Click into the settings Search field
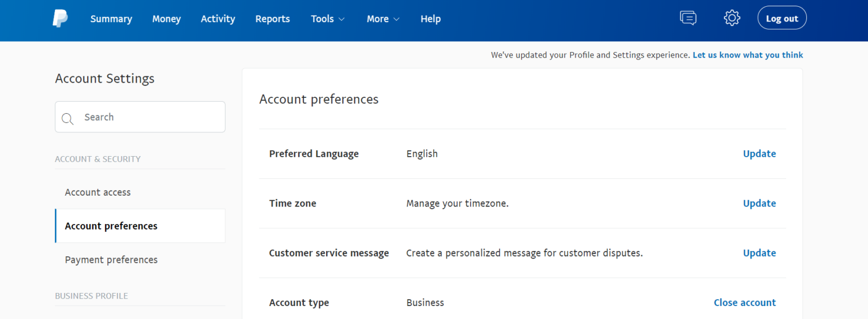This screenshot has width=868, height=319. coord(150,117)
